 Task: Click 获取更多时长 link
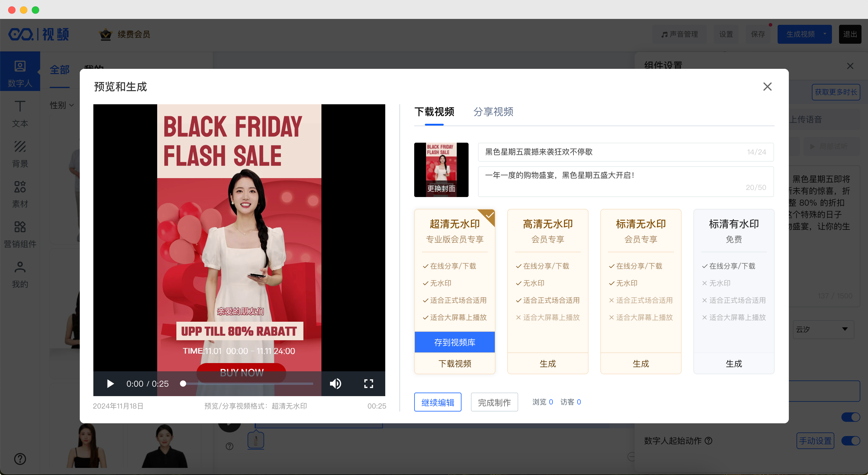[x=836, y=92]
